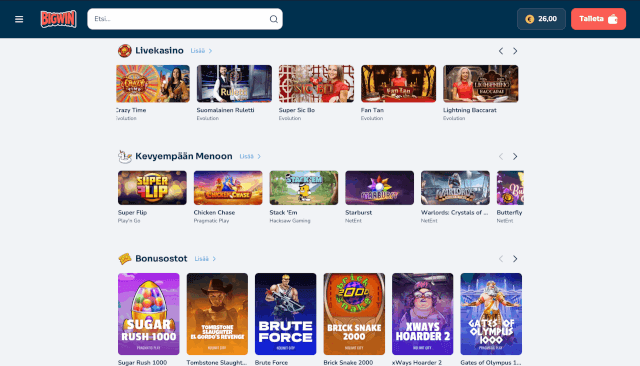Viewport: 640px width, 366px height.
Task: Show previous Livekasino games with left arrow
Action: (x=501, y=51)
